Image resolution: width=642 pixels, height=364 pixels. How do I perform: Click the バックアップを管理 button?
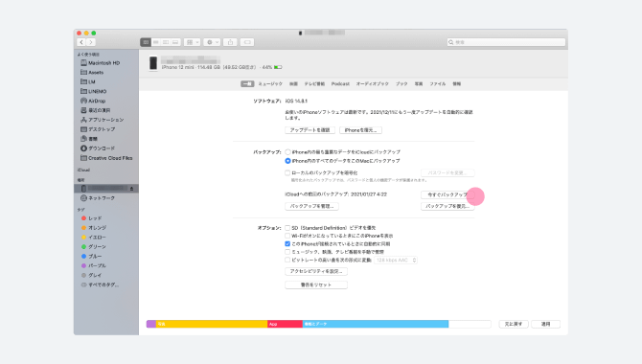coord(311,206)
